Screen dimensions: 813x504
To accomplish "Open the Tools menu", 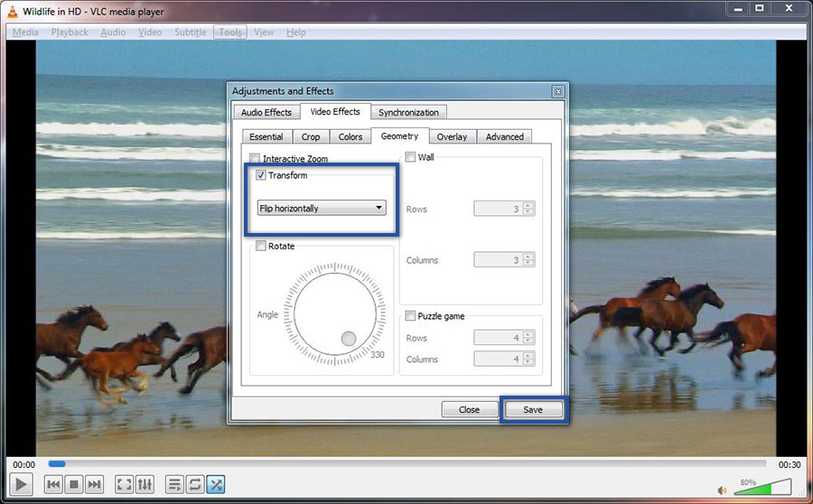I will click(x=230, y=33).
